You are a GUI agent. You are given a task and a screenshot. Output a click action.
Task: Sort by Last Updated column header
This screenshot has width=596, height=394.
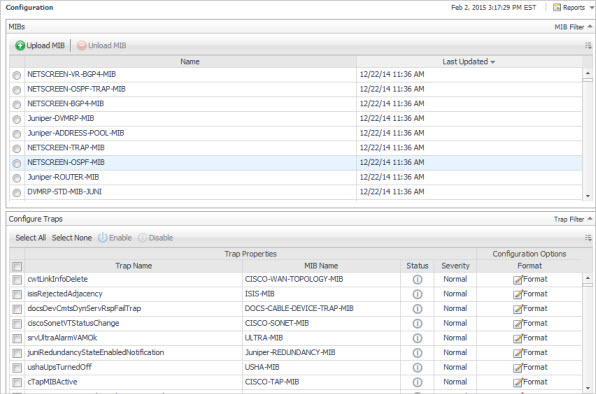tap(468, 62)
